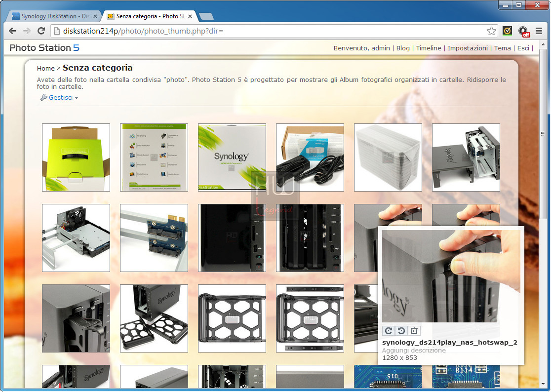Log out with the Esci link

pos(523,48)
